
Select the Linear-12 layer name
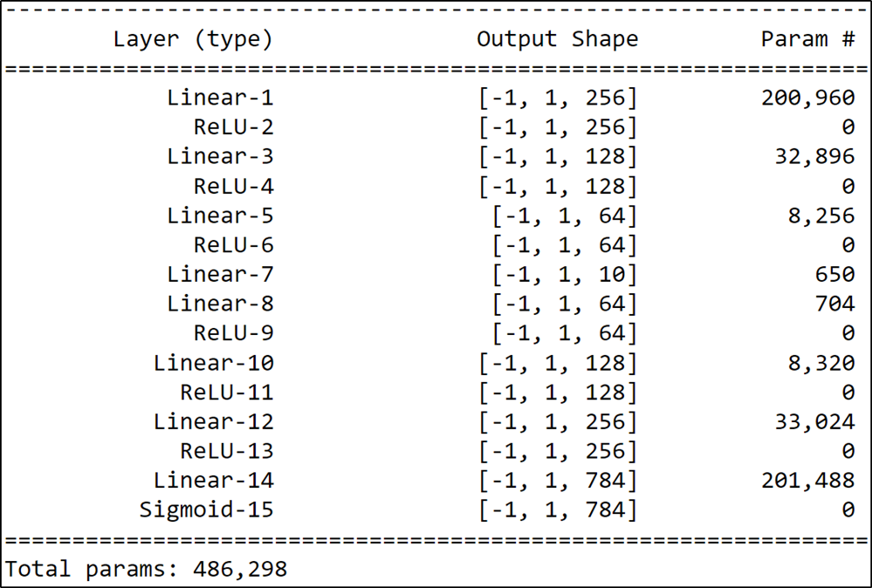click(214, 422)
